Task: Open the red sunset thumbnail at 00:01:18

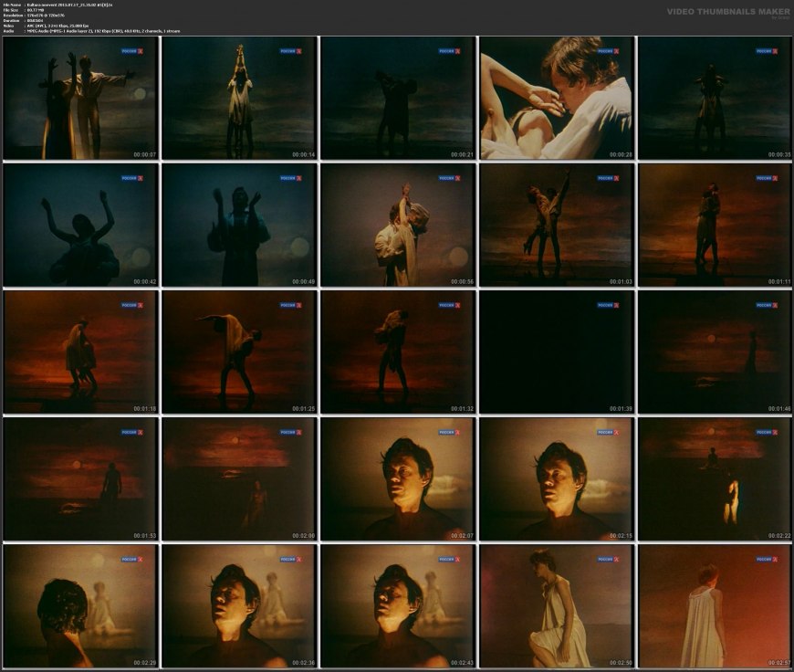Action: 79,352
